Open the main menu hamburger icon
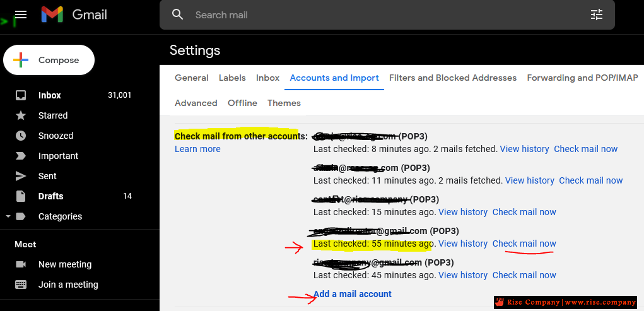 [21, 15]
